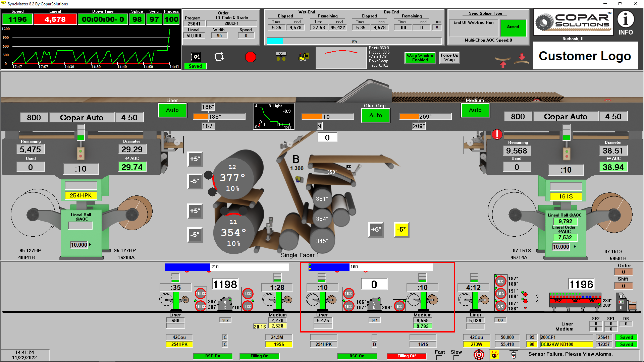Click the loop arrows icon in toolbar
Image resolution: width=644 pixels, height=362 pixels.
[x=219, y=57]
